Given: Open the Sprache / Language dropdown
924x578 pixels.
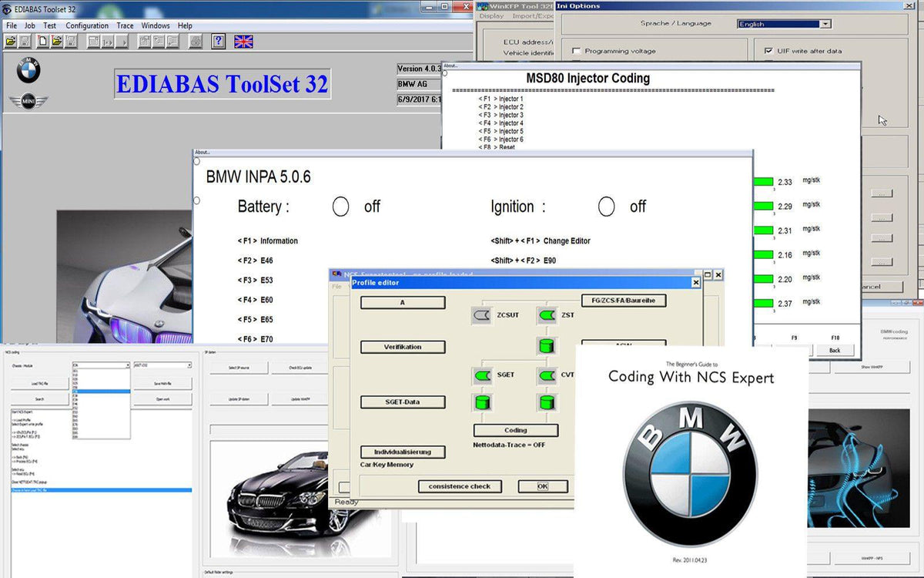Looking at the screenshot, I should click(825, 24).
